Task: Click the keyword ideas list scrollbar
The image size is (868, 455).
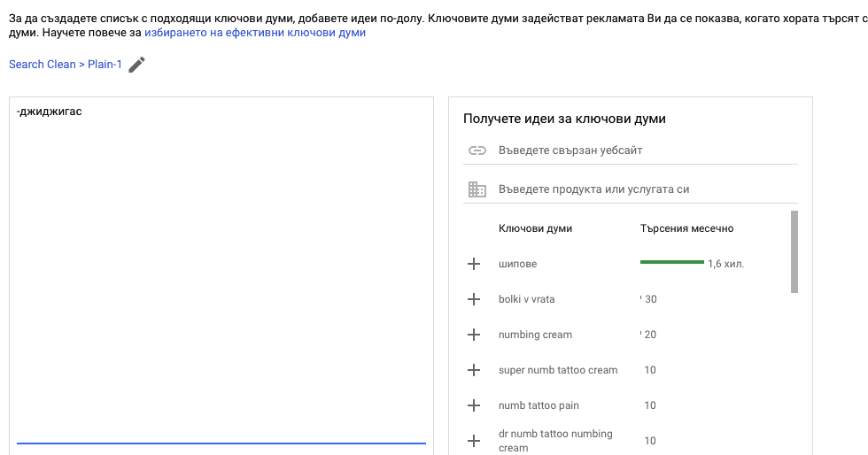Action: (x=794, y=251)
